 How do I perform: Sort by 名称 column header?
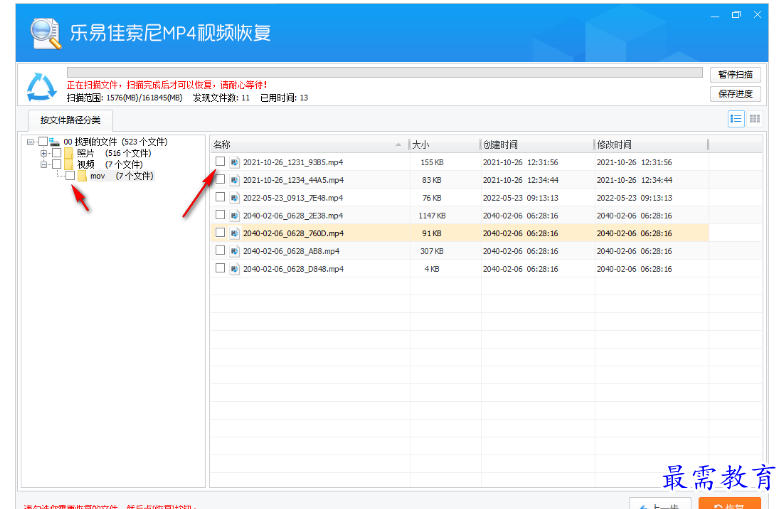(x=308, y=144)
